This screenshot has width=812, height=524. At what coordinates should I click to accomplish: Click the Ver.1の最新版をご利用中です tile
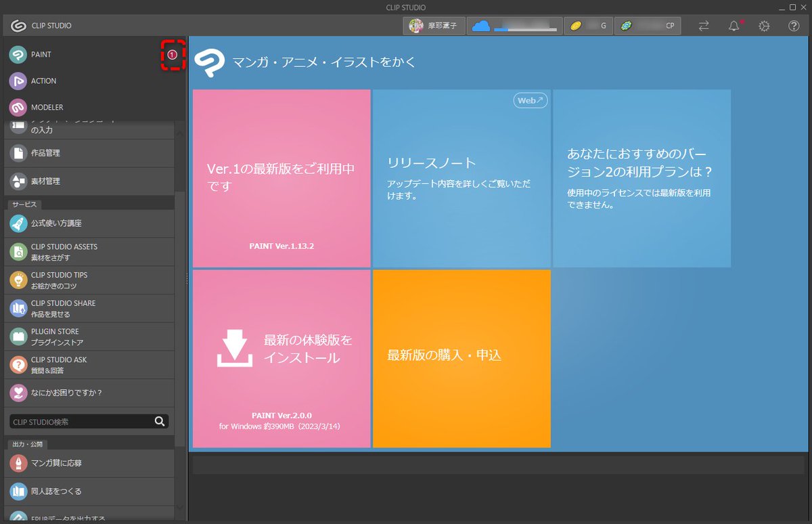[281, 179]
